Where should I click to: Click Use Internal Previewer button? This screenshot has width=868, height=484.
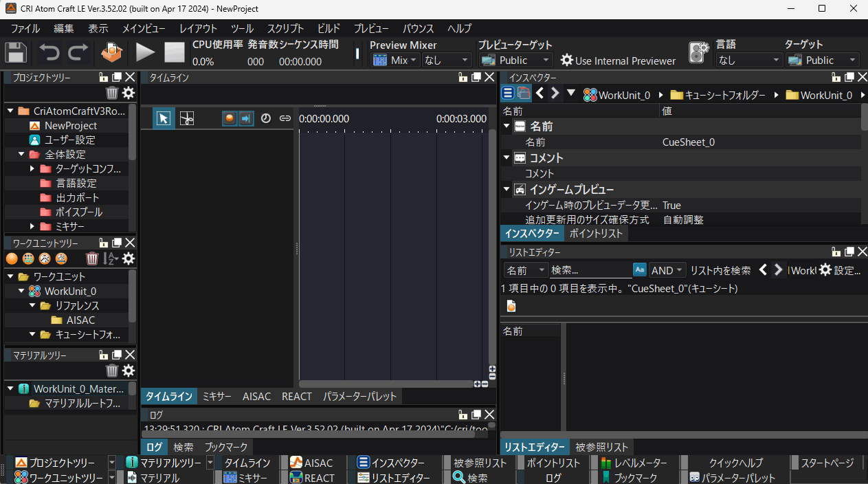coord(618,60)
